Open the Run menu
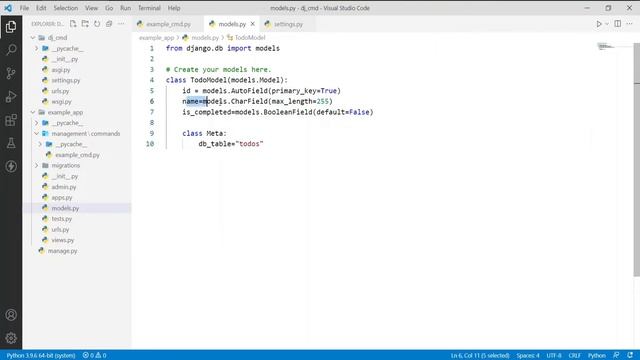 (x=126, y=8)
